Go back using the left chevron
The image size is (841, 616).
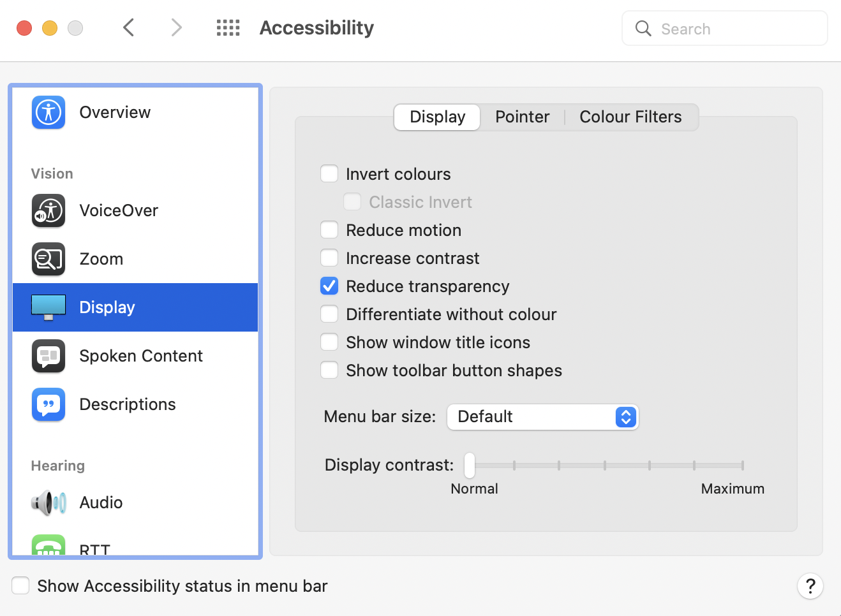[x=129, y=28]
